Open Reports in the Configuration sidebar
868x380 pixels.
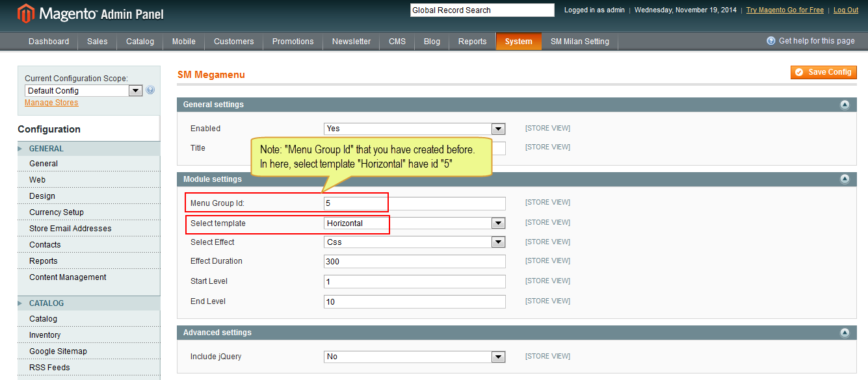coord(44,261)
